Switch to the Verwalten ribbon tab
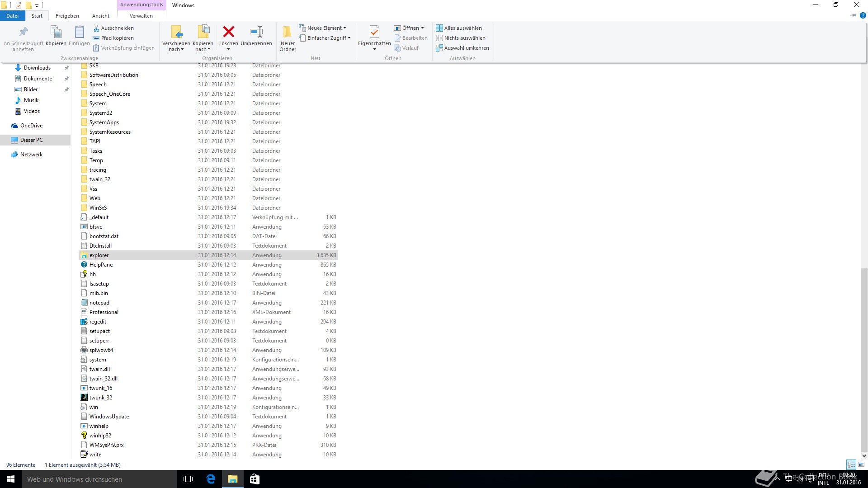The width and height of the screenshot is (868, 488). 142,16
